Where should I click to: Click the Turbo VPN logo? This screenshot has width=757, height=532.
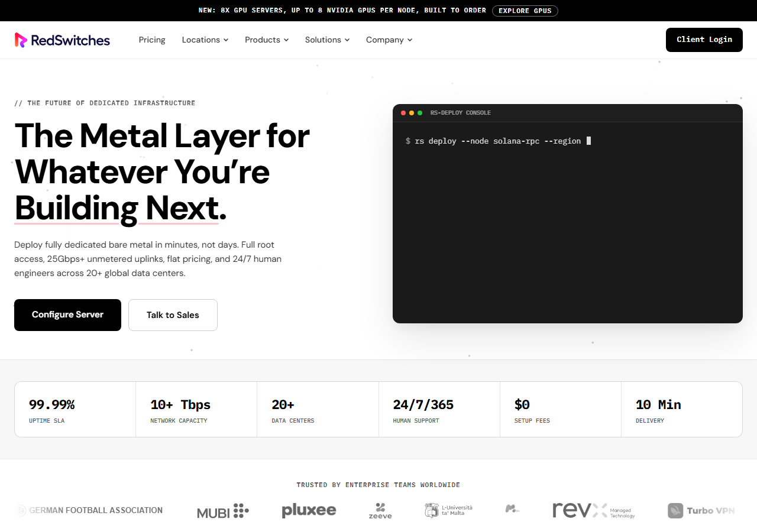(701, 511)
